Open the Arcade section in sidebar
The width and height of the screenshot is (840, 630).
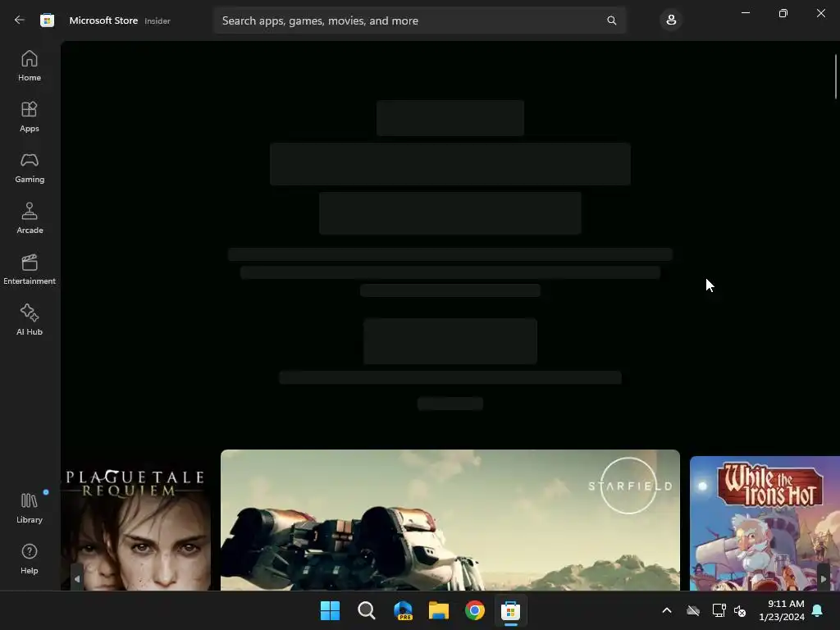coord(30,218)
